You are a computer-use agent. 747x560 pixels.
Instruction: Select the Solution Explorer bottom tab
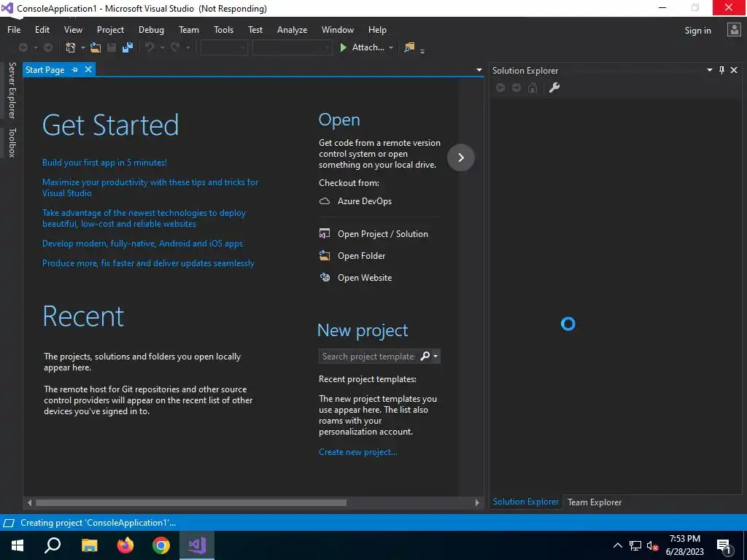tap(525, 502)
